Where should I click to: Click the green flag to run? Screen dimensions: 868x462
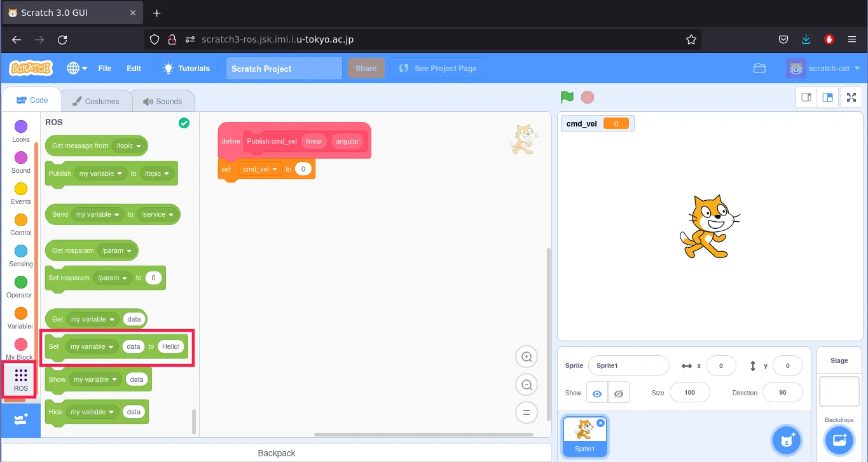pos(567,97)
